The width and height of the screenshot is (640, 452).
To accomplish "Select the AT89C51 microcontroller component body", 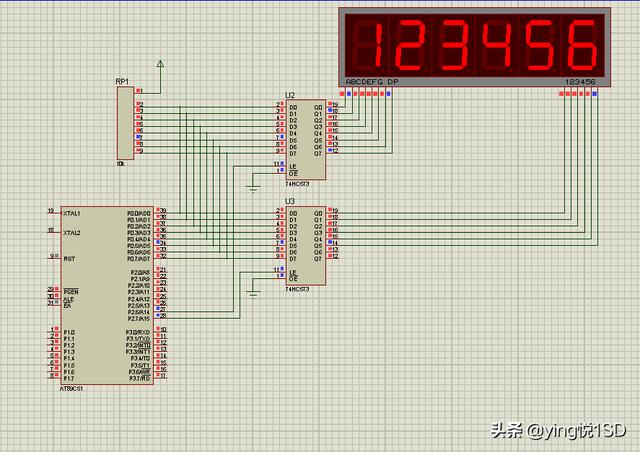I will pos(107,295).
